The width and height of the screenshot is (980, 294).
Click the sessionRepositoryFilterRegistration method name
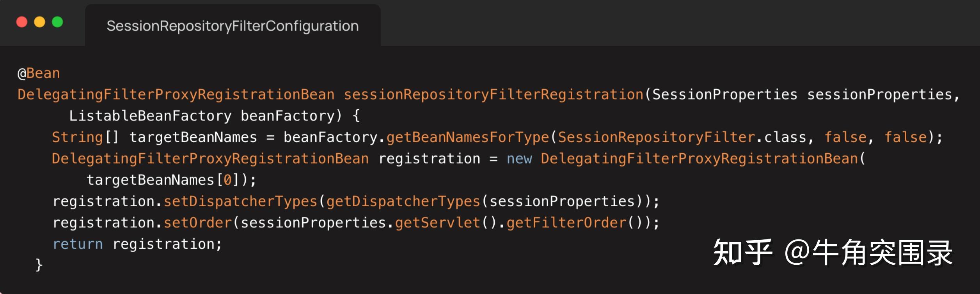pyautogui.click(x=493, y=95)
